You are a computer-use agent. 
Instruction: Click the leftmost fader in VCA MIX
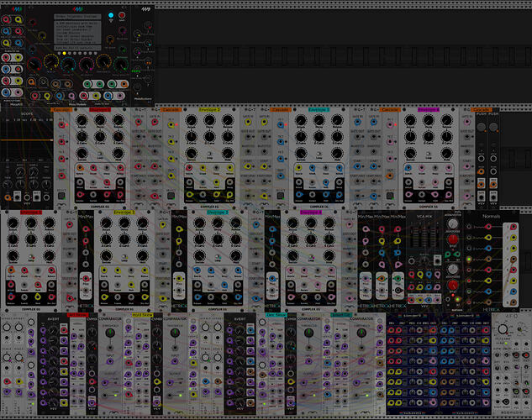click(413, 237)
